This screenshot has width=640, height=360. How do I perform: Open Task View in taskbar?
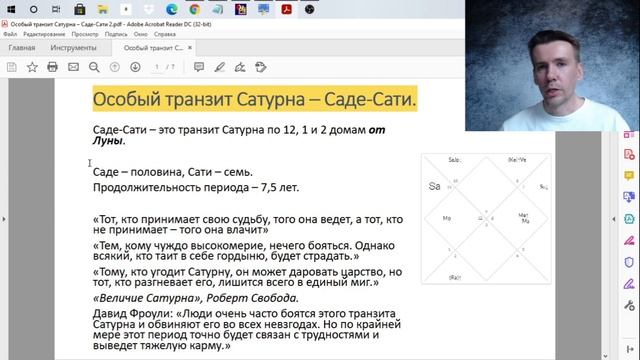56,9
